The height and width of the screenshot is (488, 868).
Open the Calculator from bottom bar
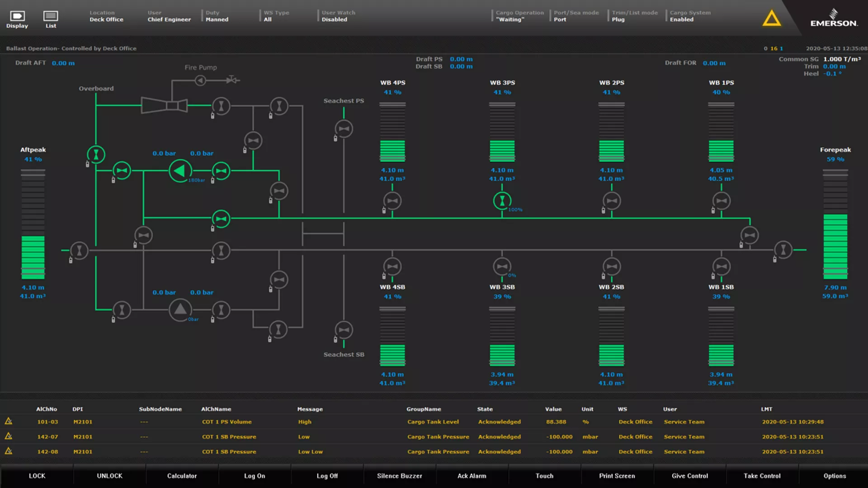pyautogui.click(x=182, y=476)
